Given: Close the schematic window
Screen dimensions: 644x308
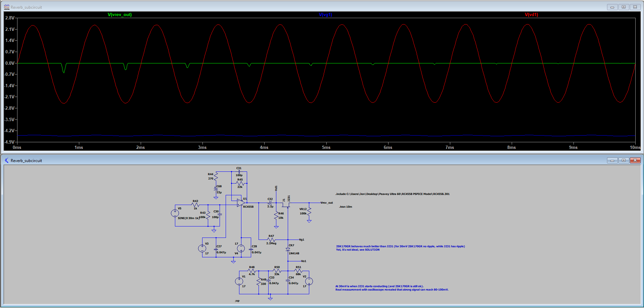Looking at the screenshot, I should pyautogui.click(x=635, y=160).
